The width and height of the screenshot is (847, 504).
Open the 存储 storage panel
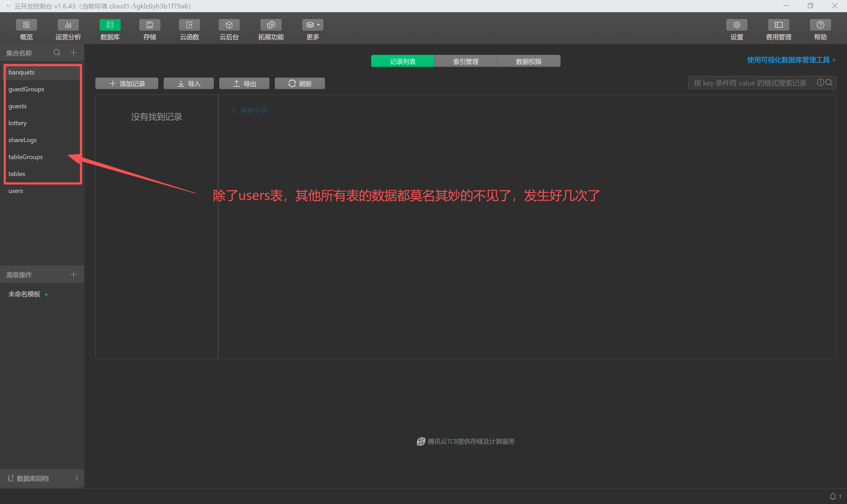coord(150,30)
